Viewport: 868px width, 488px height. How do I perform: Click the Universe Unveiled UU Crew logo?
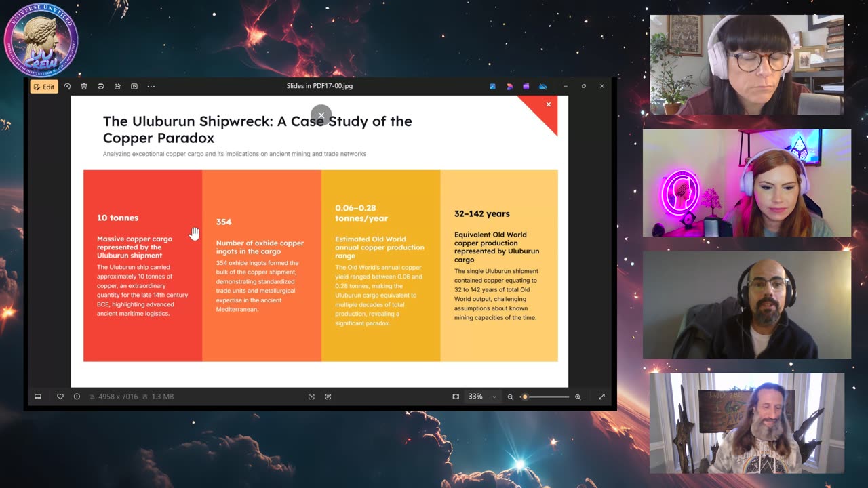(41, 39)
